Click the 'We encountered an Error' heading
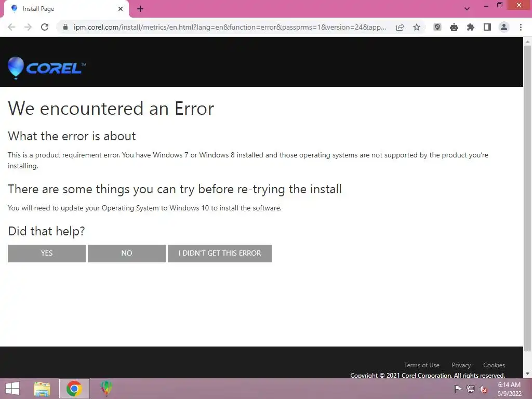The height and width of the screenshot is (399, 532). click(111, 109)
